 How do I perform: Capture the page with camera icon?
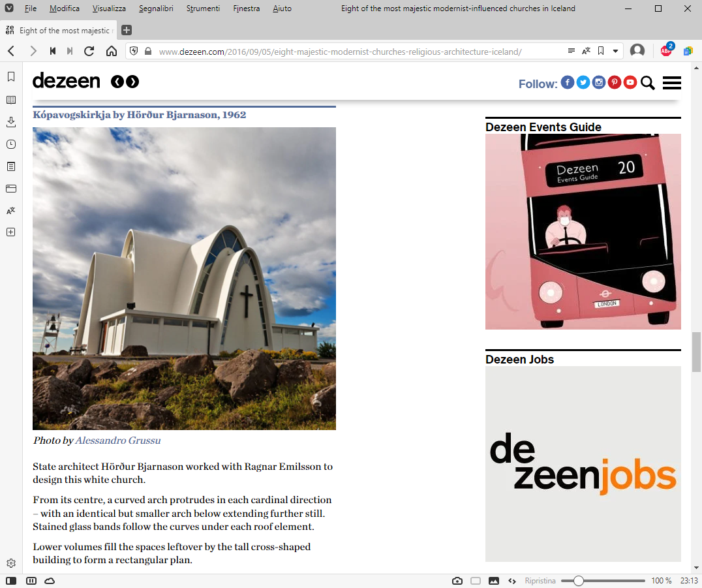click(457, 581)
